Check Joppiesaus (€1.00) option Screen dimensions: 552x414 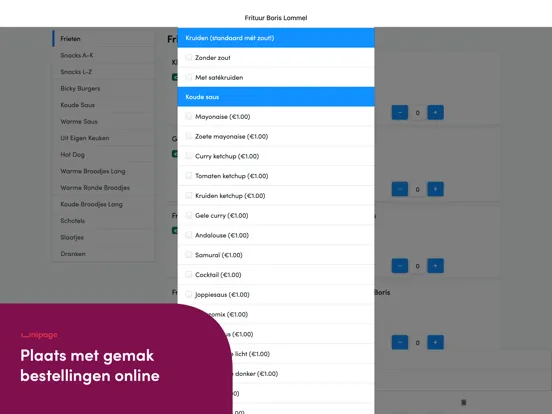[x=189, y=294]
